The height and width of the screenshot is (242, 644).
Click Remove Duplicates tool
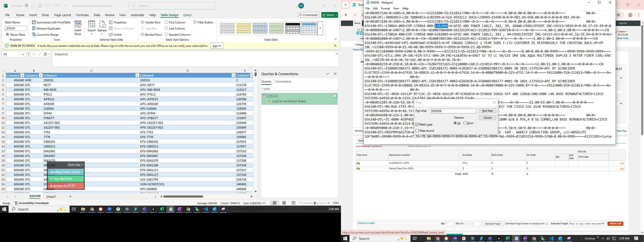point(46,28)
